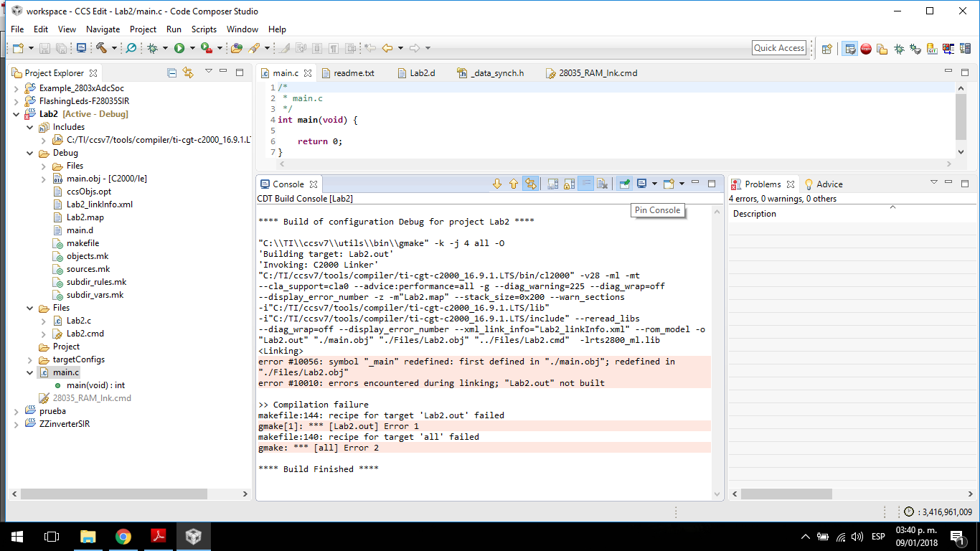Click the Display Selected Console icon
The image size is (980, 551).
641,184
